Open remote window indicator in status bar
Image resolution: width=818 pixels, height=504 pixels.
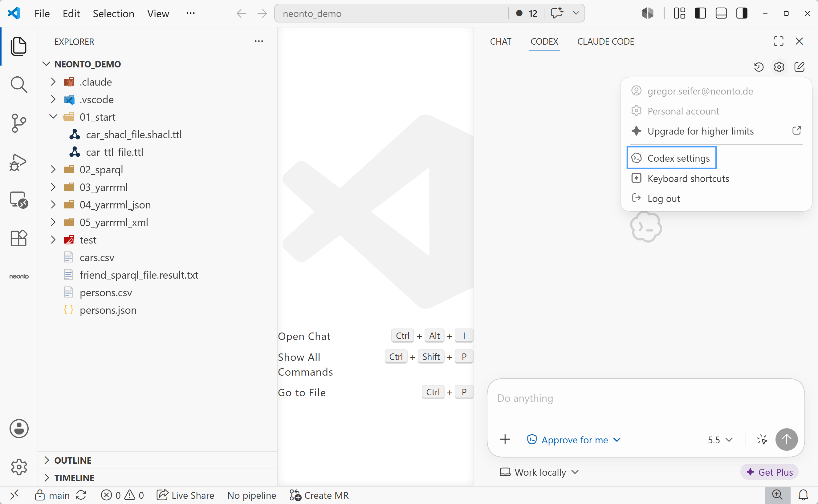(x=14, y=495)
